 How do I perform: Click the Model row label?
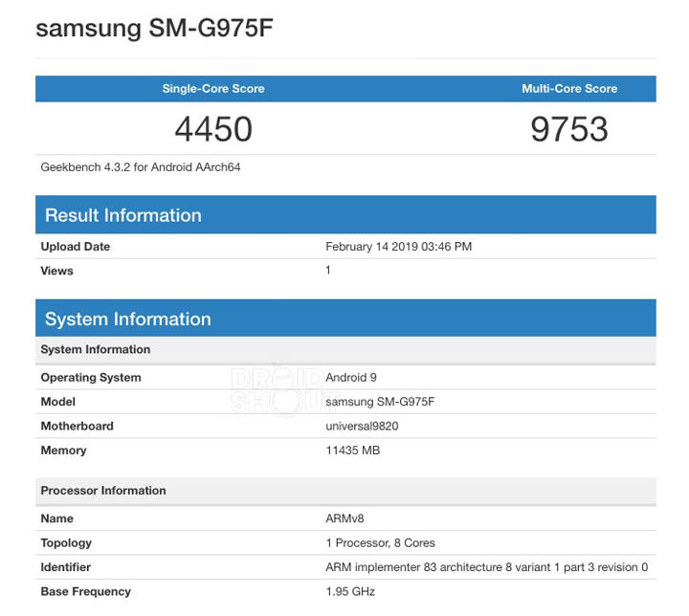coord(58,402)
